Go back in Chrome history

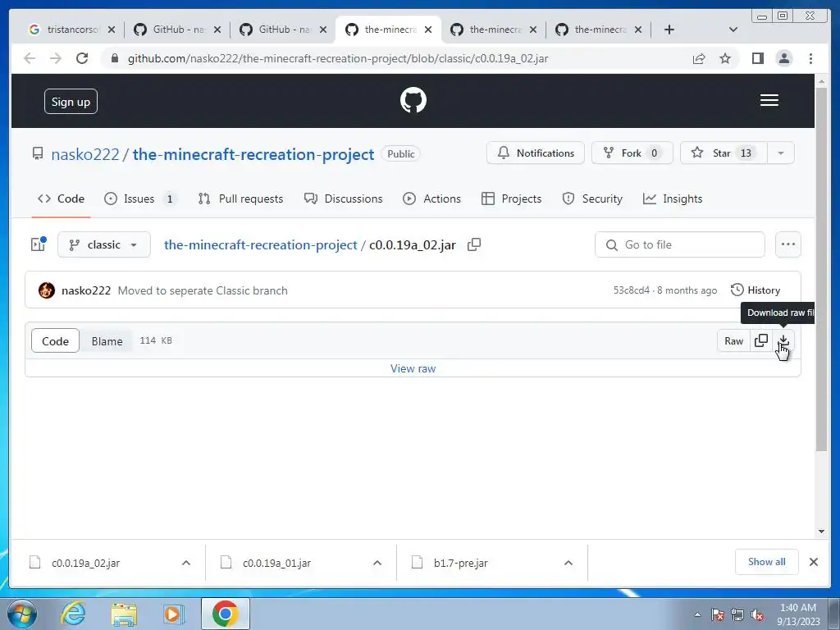coord(30,58)
